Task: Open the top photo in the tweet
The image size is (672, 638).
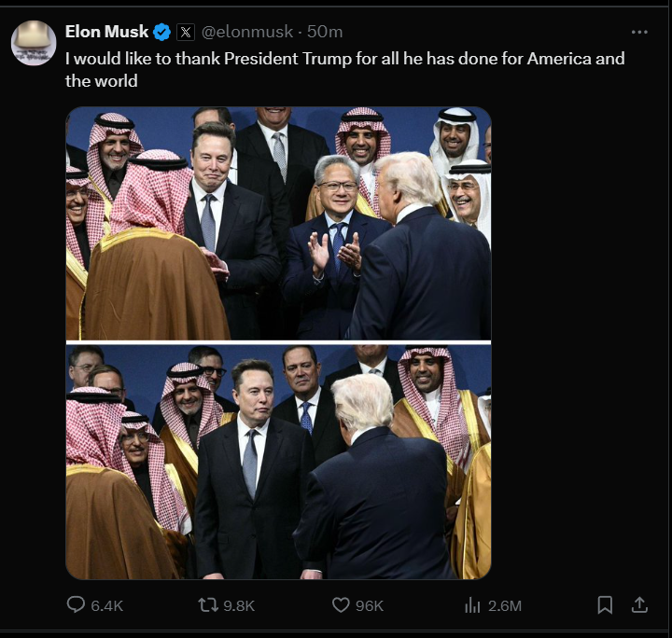Action: (x=278, y=223)
